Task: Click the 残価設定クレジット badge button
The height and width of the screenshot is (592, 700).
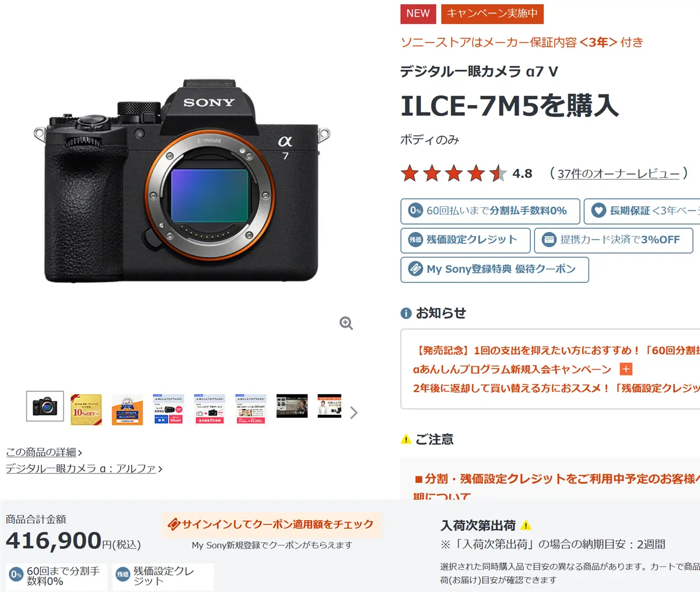Action: click(x=466, y=240)
